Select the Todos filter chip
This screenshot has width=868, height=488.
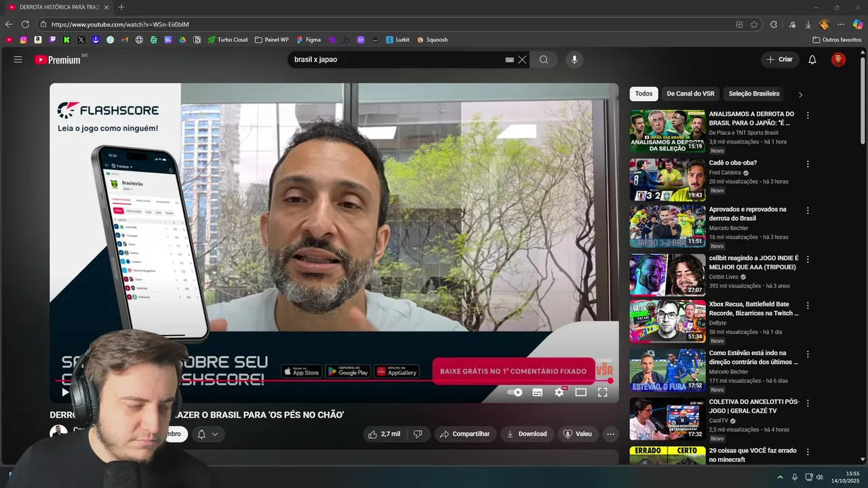click(x=644, y=94)
